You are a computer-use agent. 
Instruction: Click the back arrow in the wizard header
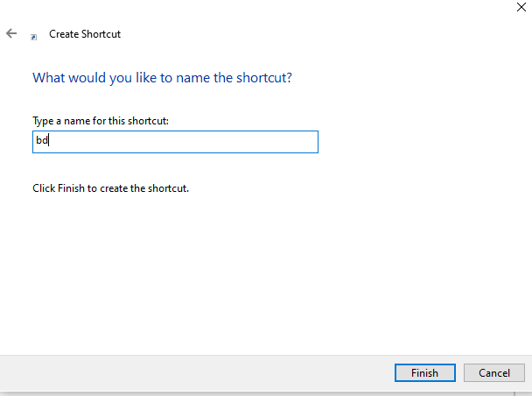[11, 34]
